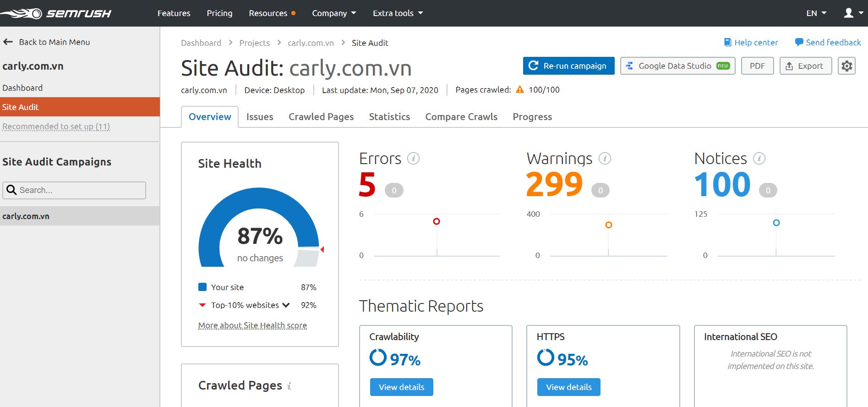
Task: Click the warnings change badge showing 0
Action: click(x=600, y=190)
